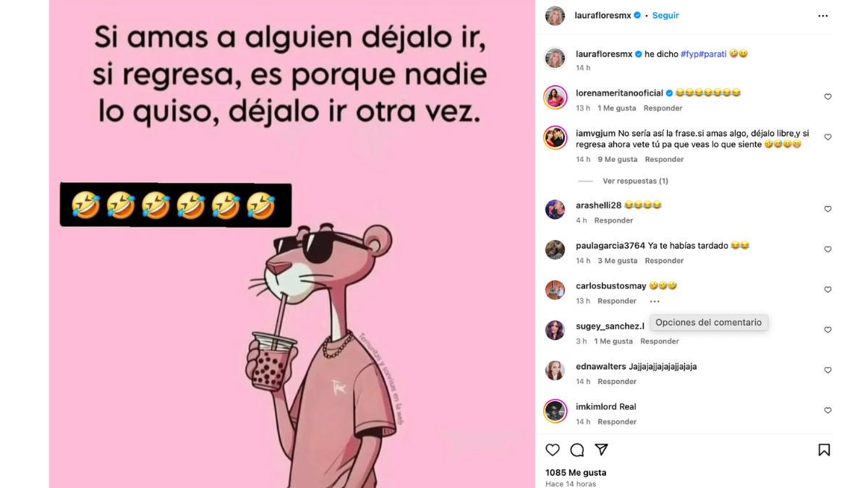
Task: Open comment options dots on carlosbustosmay comment
Action: (655, 301)
